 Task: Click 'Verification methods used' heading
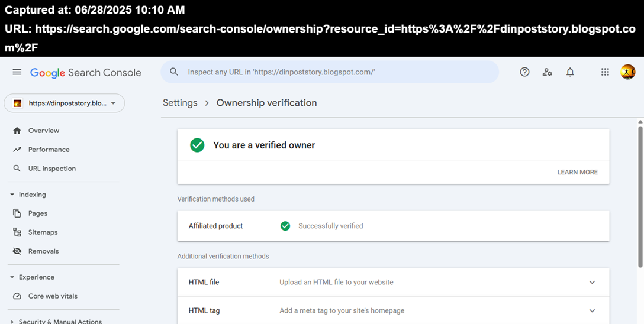point(215,199)
